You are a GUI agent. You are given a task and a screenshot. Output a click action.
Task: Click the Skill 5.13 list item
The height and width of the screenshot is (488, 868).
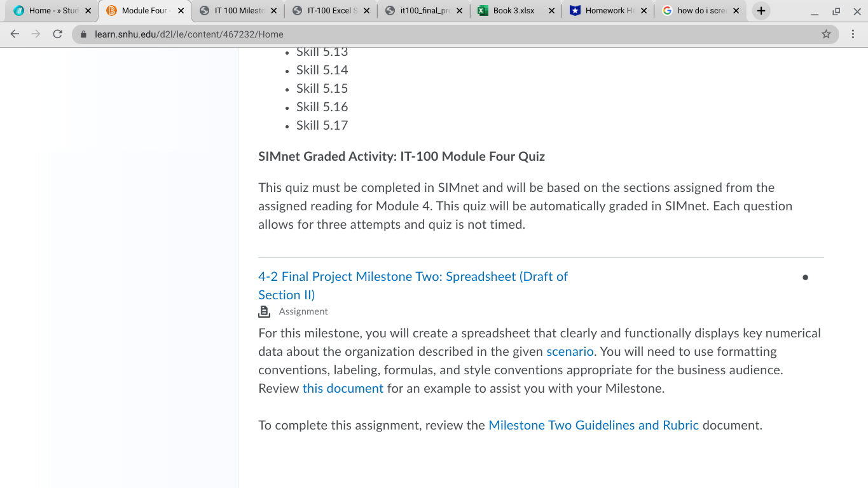coord(322,51)
